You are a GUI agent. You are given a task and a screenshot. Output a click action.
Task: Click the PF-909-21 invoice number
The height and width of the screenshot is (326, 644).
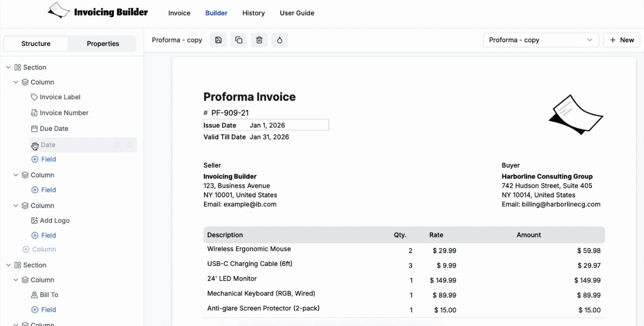230,113
